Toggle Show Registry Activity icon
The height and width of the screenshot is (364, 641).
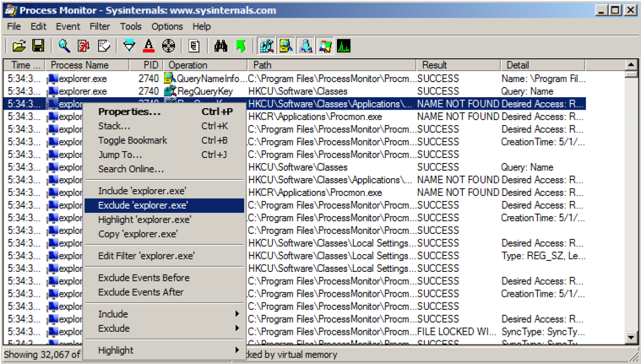(x=267, y=46)
